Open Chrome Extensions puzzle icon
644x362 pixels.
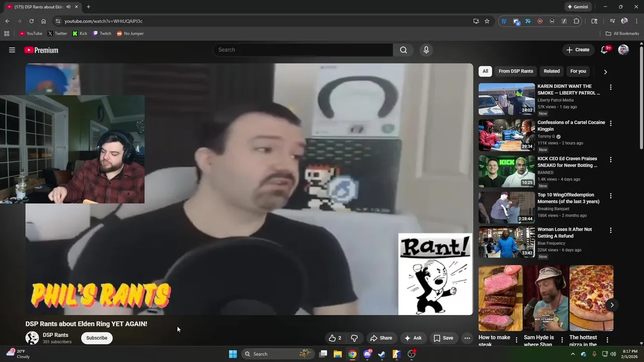point(577,21)
